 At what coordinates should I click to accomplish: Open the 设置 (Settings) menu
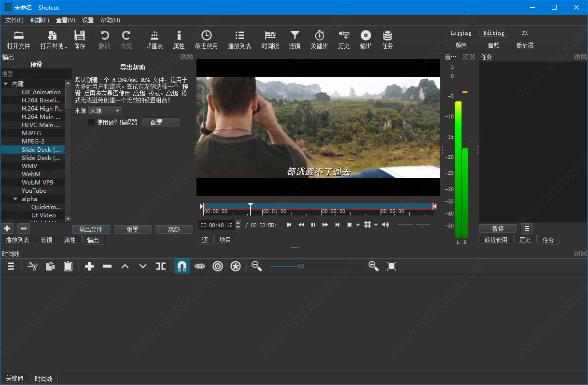pyautogui.click(x=88, y=20)
